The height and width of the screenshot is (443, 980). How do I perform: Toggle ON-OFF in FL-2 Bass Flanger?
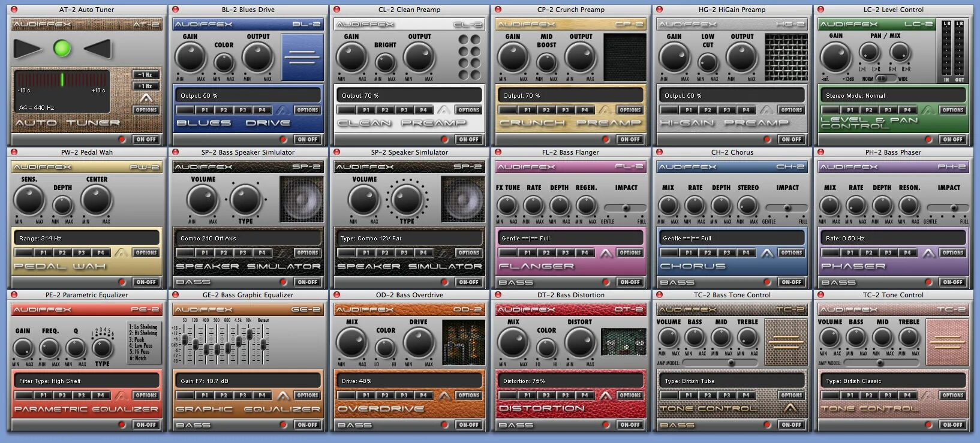pos(630,282)
